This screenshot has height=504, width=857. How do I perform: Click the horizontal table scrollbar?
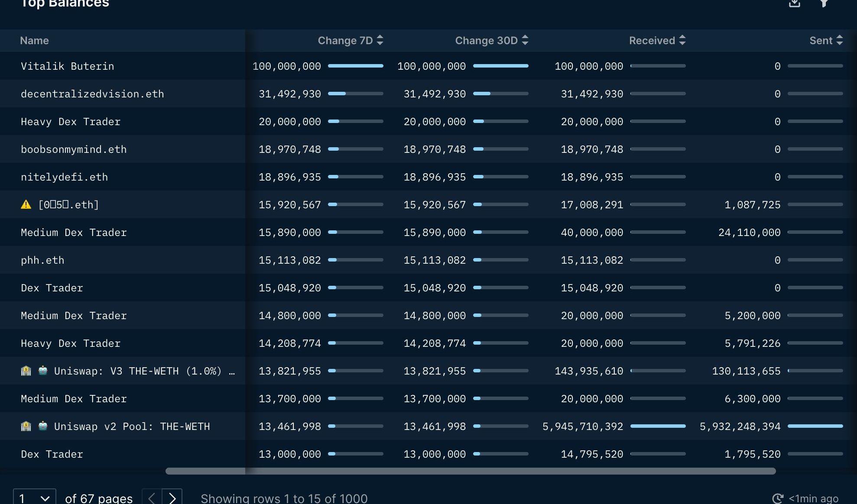[470, 471]
